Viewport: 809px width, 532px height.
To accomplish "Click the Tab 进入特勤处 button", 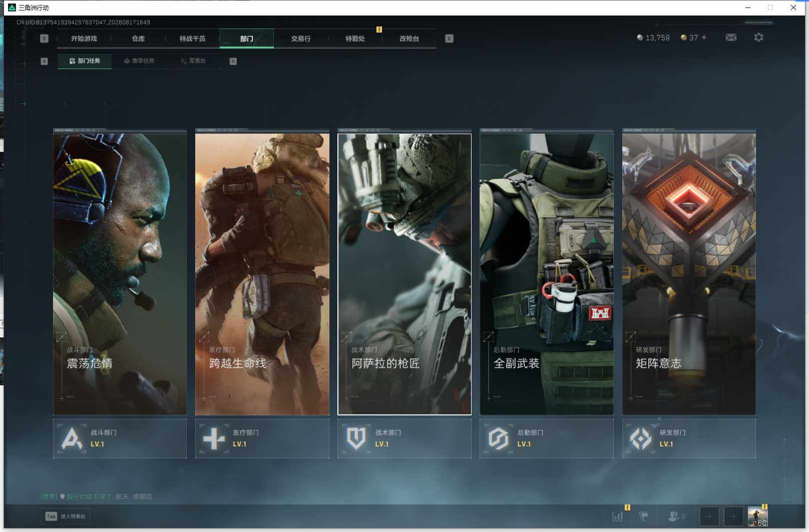I will point(66,516).
